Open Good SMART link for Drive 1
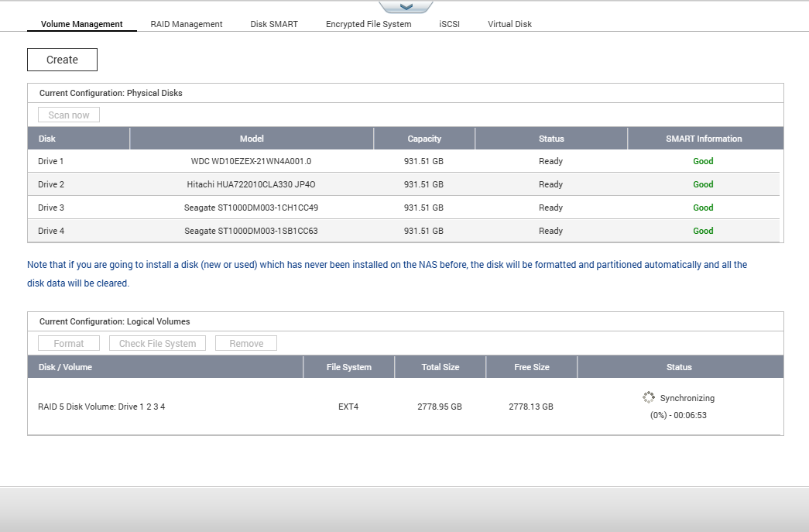The image size is (809, 532). point(703,161)
